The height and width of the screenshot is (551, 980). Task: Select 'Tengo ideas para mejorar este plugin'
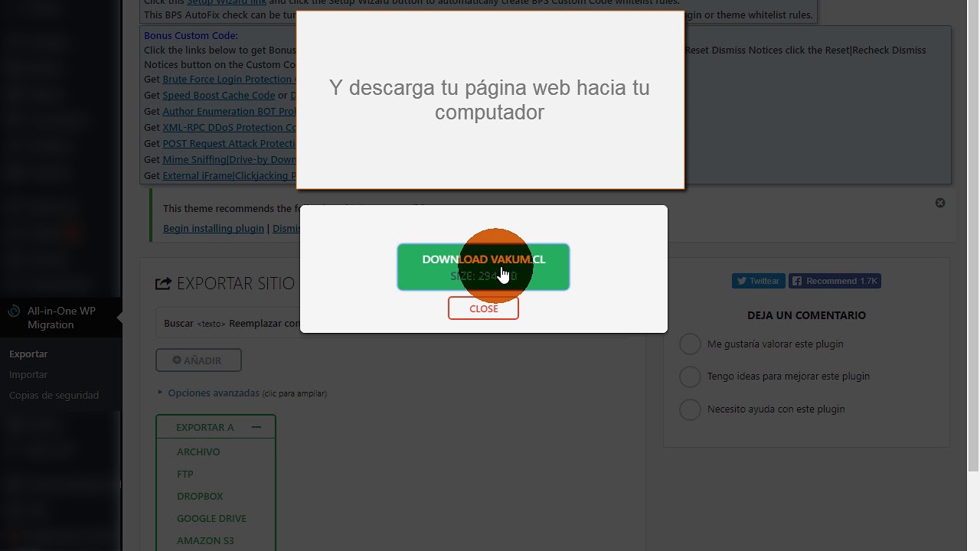click(x=690, y=377)
